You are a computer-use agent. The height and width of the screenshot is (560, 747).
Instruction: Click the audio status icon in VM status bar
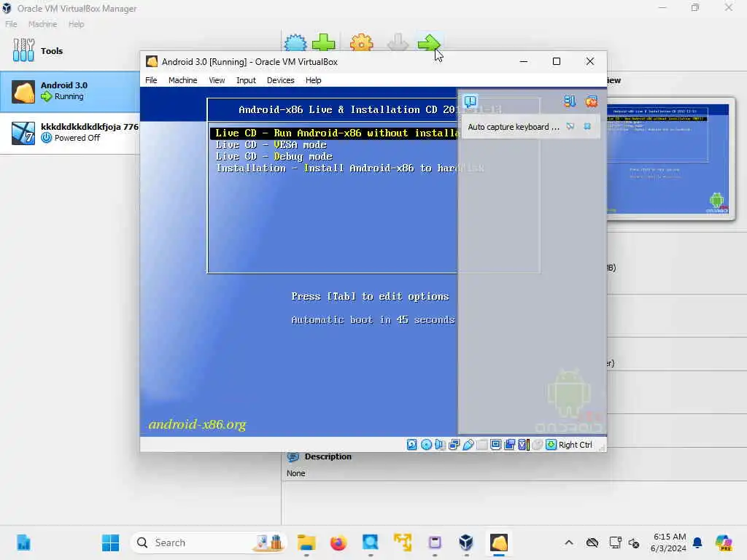(x=440, y=444)
